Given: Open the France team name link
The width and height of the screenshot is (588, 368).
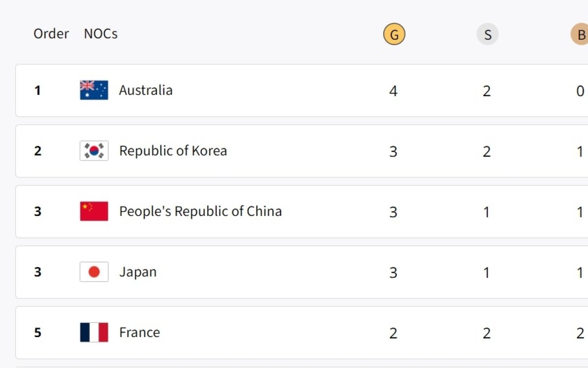Looking at the screenshot, I should 139,332.
